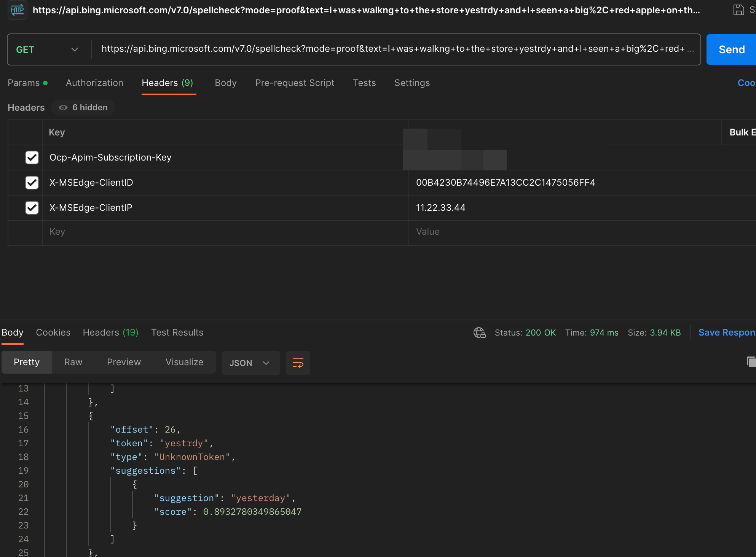
Task: Switch to Raw response view
Action: (73, 362)
